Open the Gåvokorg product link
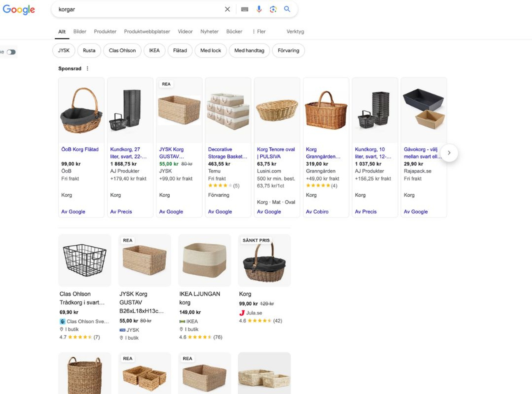The image size is (532, 394). 423,153
